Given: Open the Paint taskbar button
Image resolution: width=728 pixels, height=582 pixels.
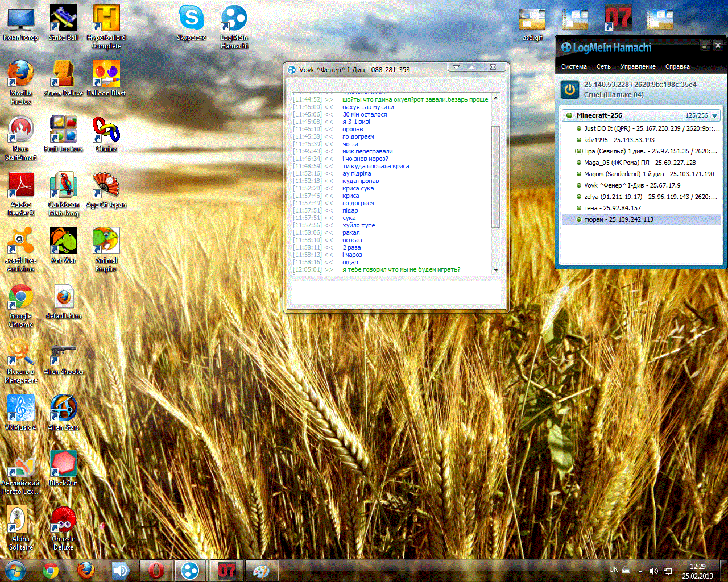Looking at the screenshot, I should [x=261, y=570].
